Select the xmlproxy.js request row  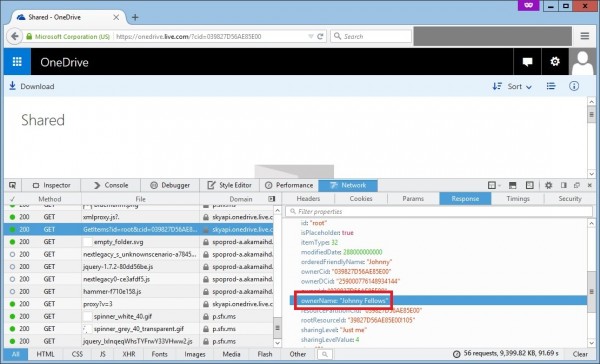pyautogui.click(x=139, y=217)
